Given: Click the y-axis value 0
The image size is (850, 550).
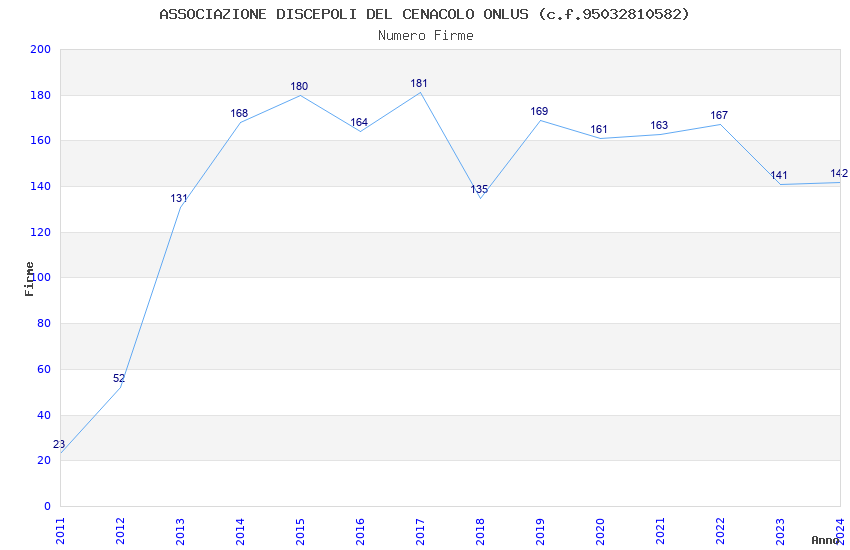Looking at the screenshot, I should (48, 507).
